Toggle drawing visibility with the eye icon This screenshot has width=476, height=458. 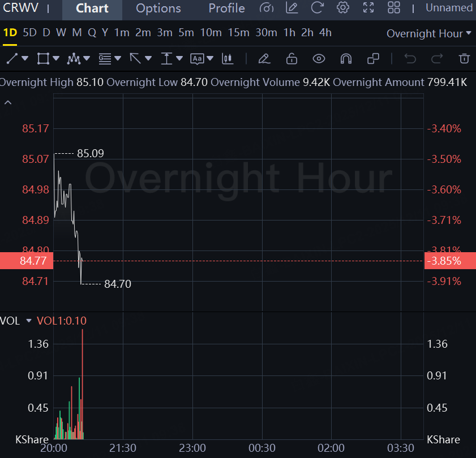pyautogui.click(x=319, y=58)
